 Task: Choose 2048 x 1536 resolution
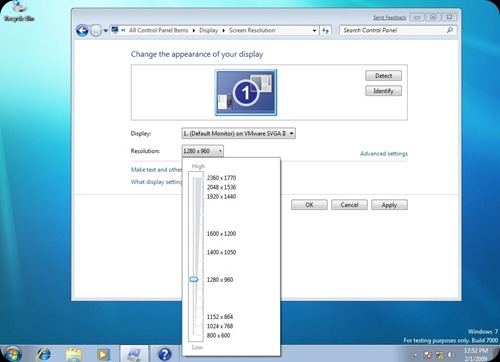coord(221,187)
